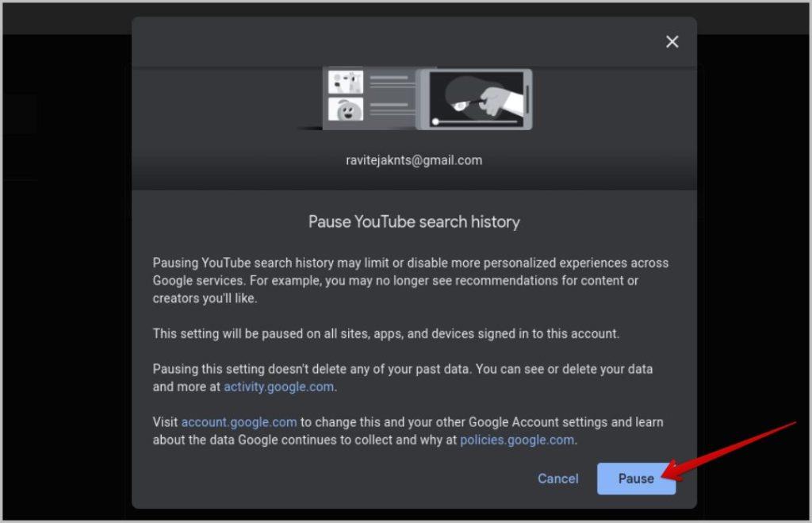Open the policies.google.com link
Screen dimensions: 812x523
pyautogui.click(x=517, y=440)
